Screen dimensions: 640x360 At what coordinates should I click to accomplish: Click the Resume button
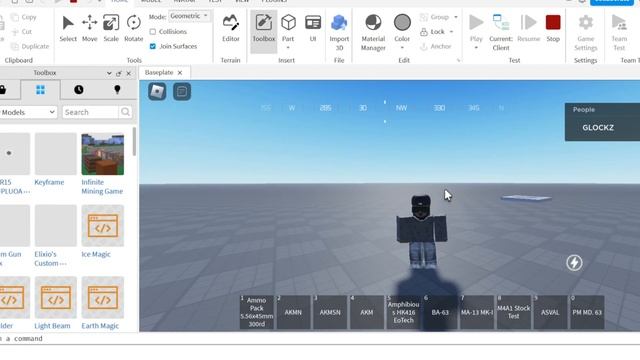pyautogui.click(x=529, y=29)
